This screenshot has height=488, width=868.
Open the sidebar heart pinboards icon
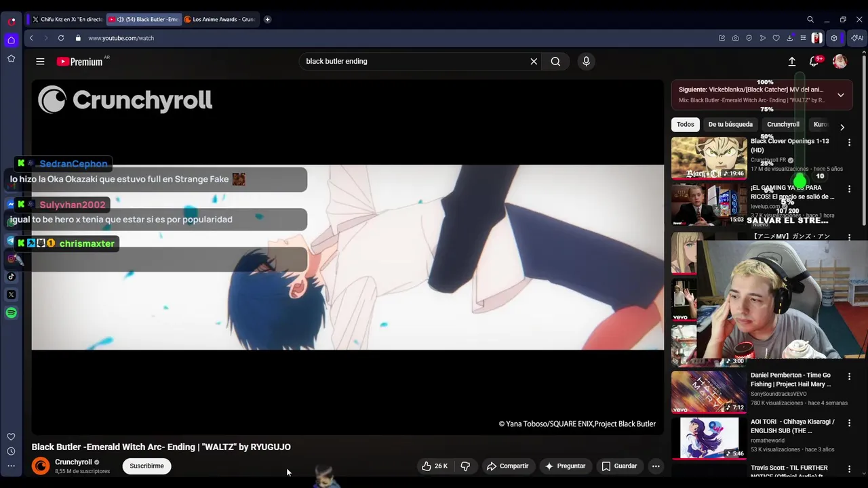[x=11, y=437]
